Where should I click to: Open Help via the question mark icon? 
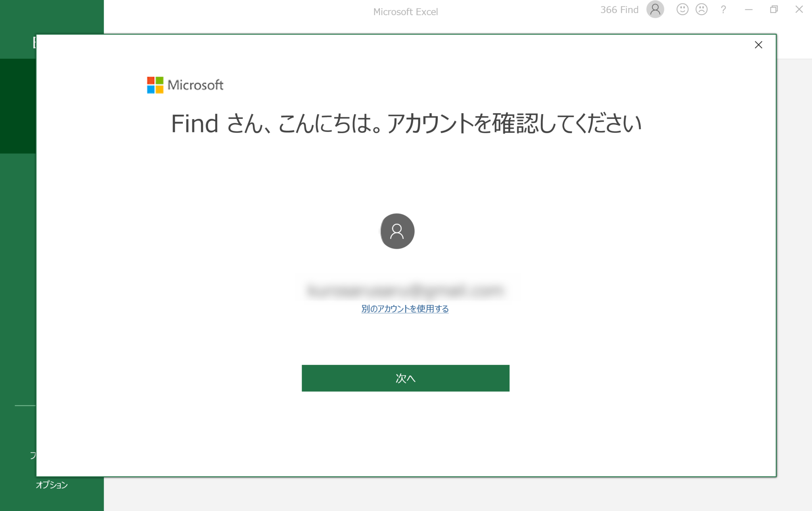pos(724,9)
